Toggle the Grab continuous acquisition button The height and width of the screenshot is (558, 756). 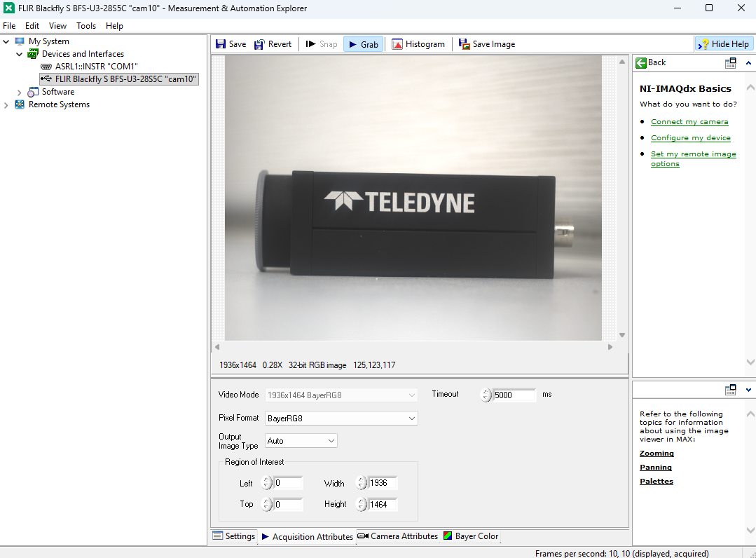[x=363, y=44]
